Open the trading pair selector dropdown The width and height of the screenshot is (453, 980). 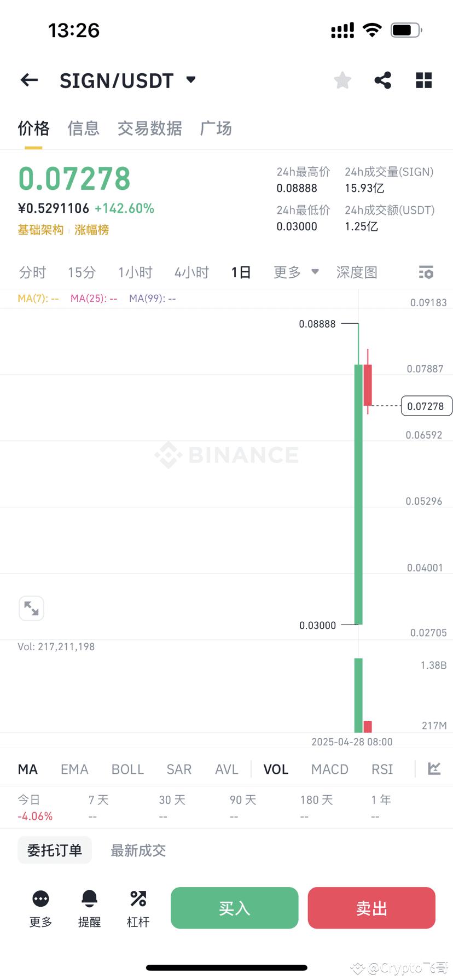[x=190, y=80]
